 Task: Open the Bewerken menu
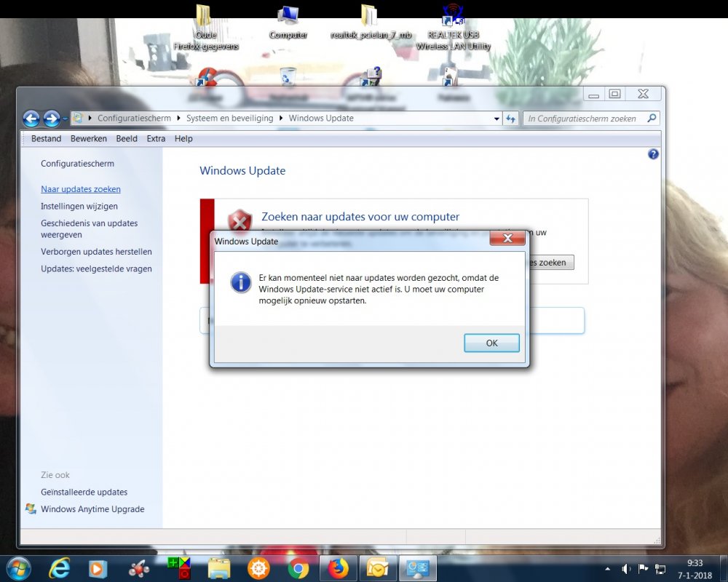[x=89, y=139]
